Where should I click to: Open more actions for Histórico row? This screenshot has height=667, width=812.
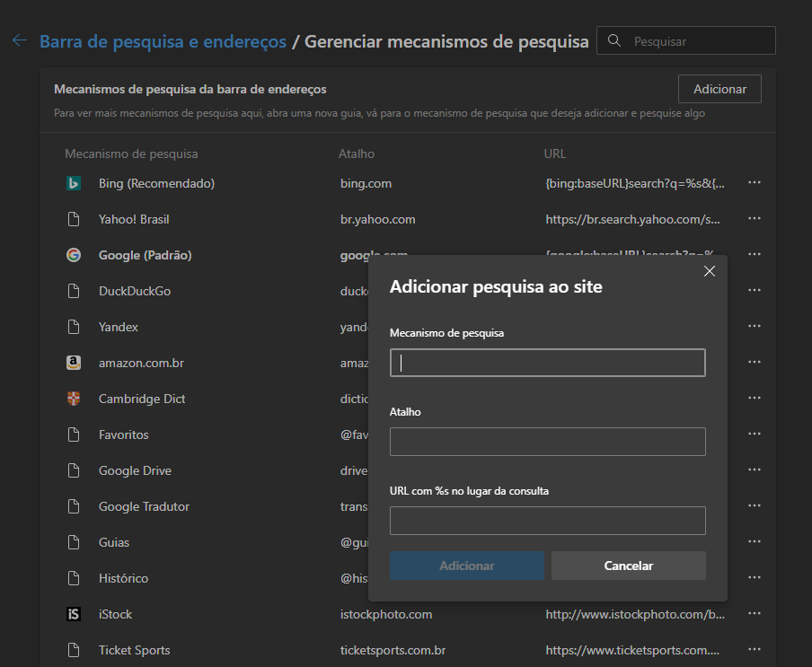click(x=755, y=577)
